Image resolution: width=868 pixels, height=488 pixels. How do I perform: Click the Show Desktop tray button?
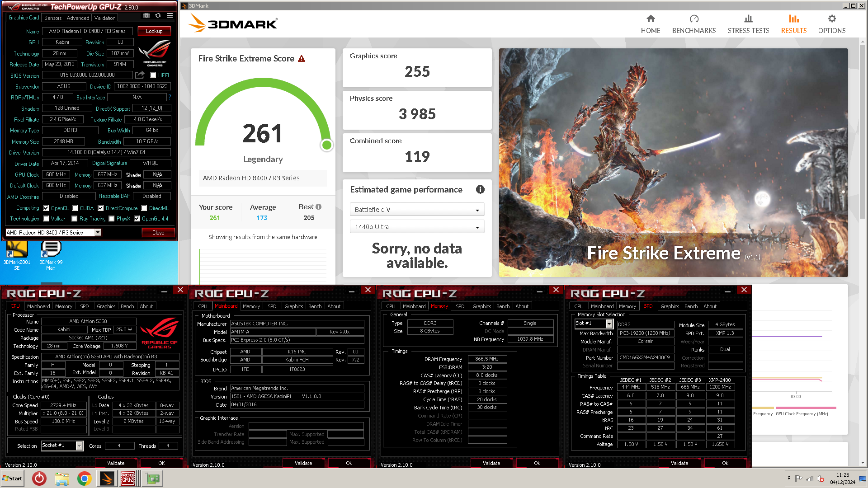(863, 479)
